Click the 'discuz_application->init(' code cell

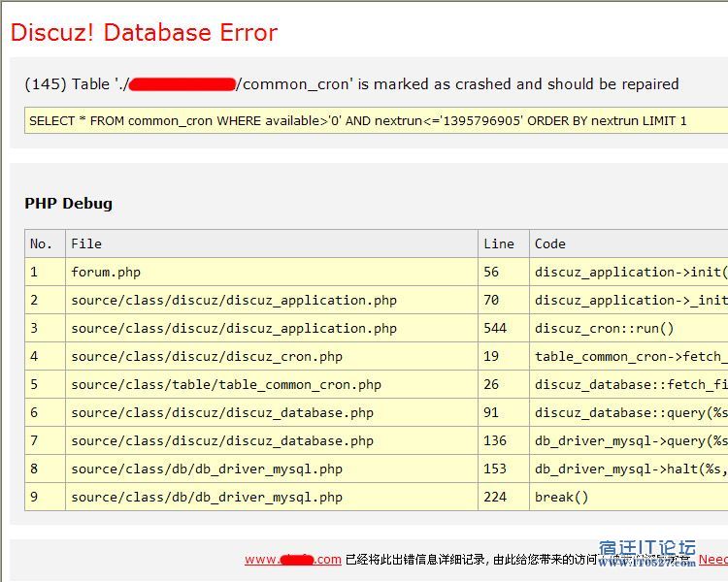629,272
